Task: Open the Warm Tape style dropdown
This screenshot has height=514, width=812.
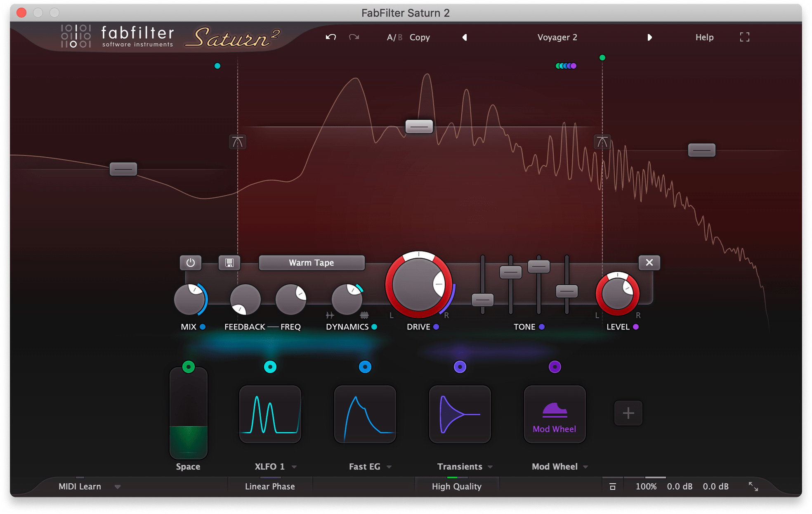Action: (312, 263)
